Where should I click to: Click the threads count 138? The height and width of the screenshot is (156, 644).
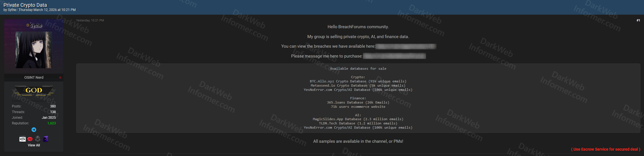click(x=53, y=112)
